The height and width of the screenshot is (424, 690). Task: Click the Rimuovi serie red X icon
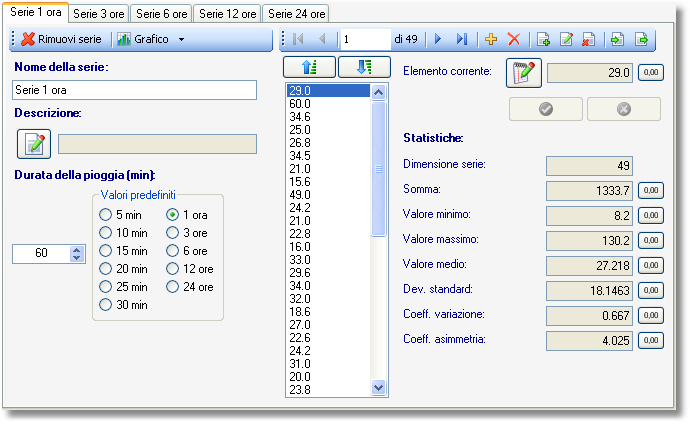[28, 39]
